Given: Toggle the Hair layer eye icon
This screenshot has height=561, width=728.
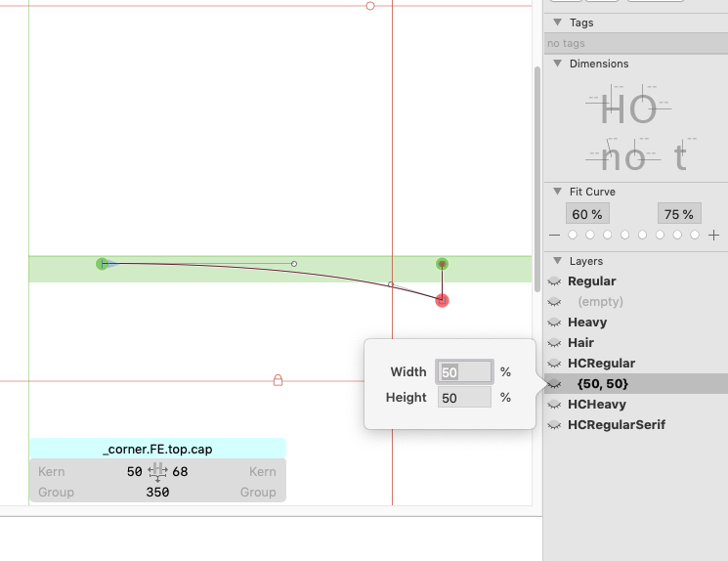Looking at the screenshot, I should 555,343.
